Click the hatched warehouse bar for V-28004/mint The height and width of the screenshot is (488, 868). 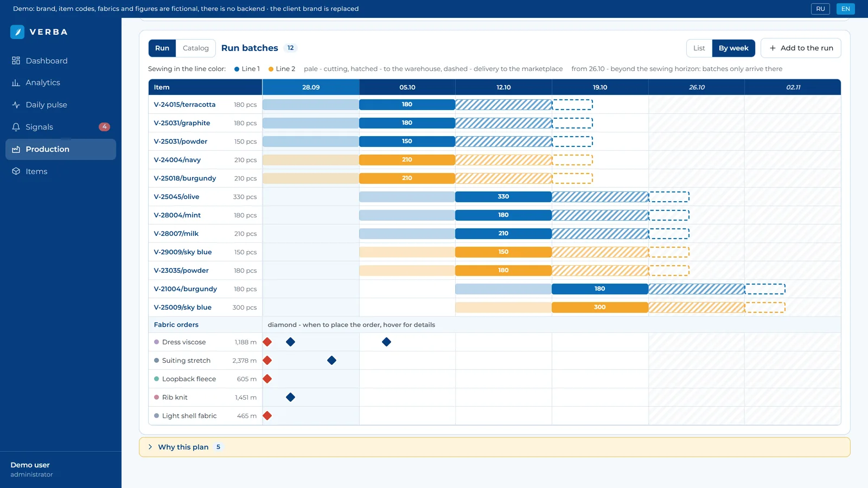pyautogui.click(x=600, y=215)
